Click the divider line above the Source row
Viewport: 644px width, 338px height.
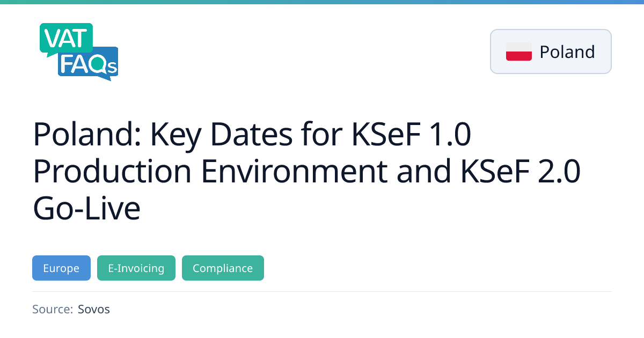[x=322, y=292]
